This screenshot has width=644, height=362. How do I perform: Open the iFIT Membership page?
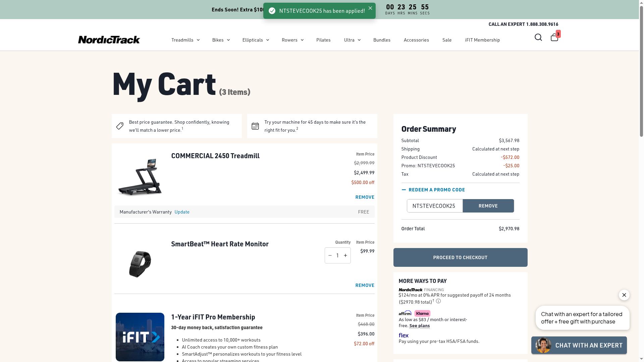coord(482,40)
